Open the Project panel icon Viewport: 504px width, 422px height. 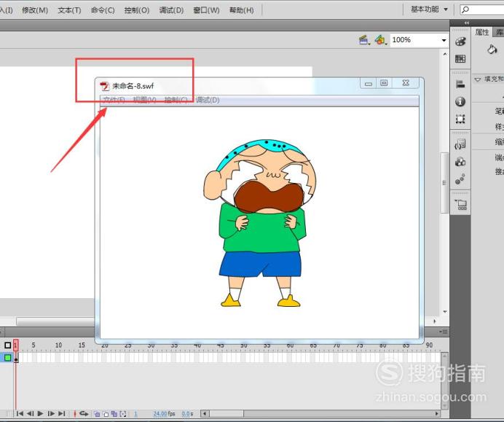point(460,204)
